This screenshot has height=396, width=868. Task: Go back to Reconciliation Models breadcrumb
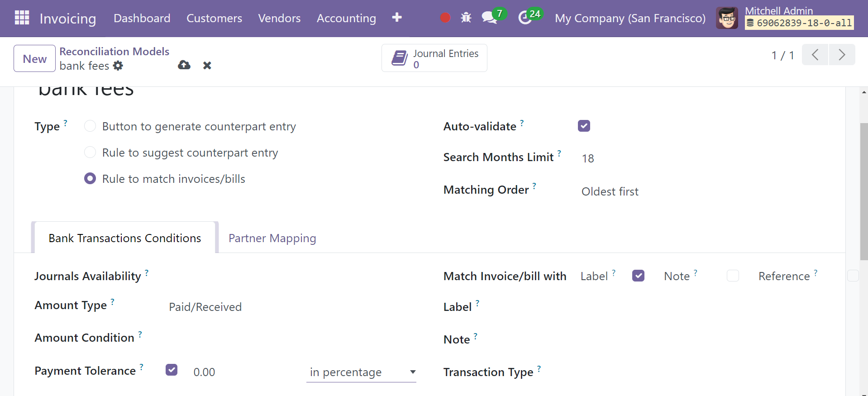click(x=114, y=51)
